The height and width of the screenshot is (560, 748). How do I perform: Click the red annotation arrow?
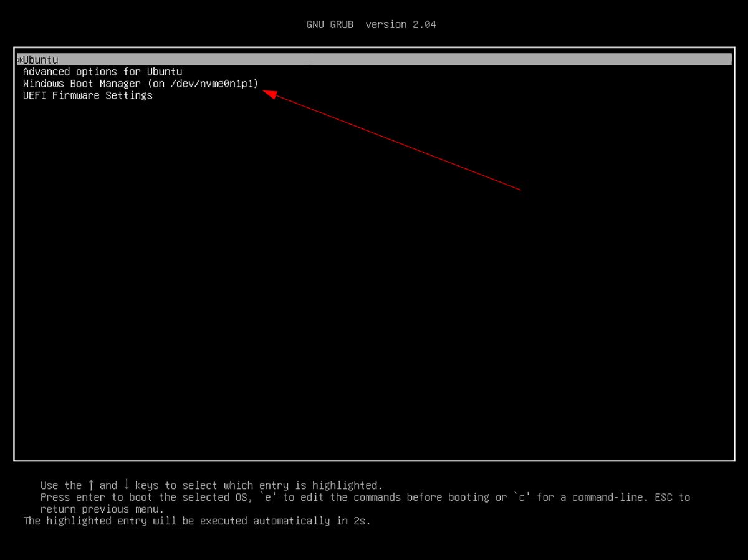(x=393, y=140)
